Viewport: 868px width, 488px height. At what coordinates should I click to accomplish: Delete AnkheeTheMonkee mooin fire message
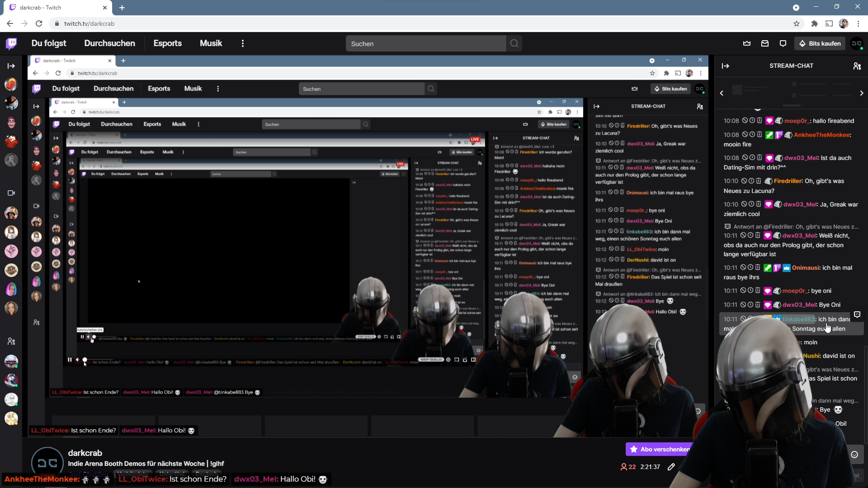click(x=759, y=135)
